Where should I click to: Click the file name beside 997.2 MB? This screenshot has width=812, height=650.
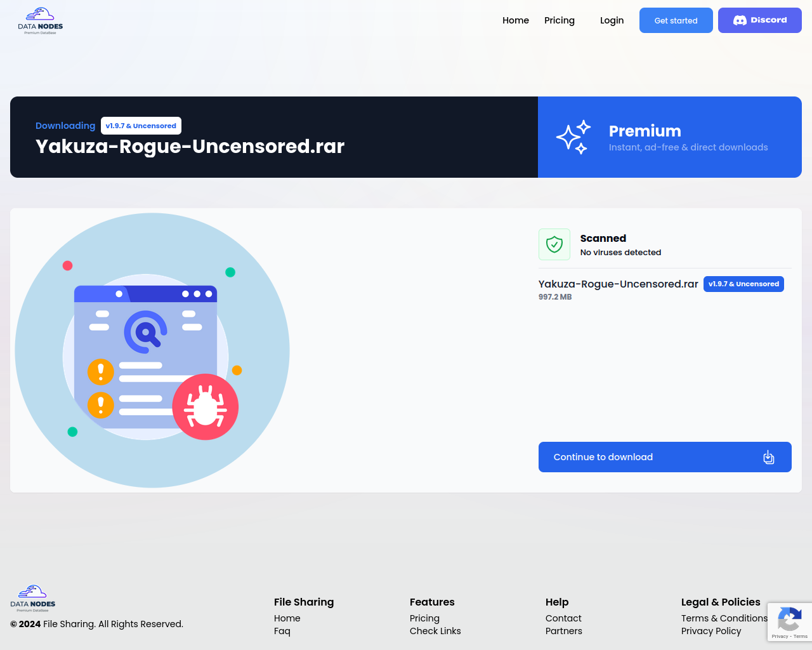(x=619, y=284)
